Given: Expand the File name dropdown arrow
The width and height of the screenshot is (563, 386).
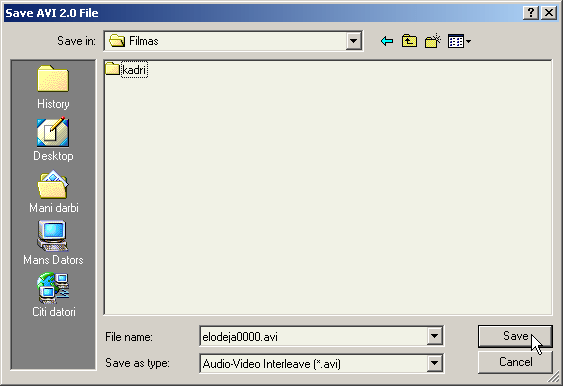Looking at the screenshot, I should [434, 336].
